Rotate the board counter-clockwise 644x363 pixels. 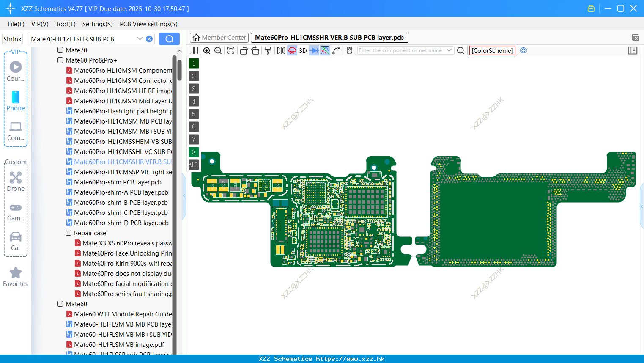(244, 50)
